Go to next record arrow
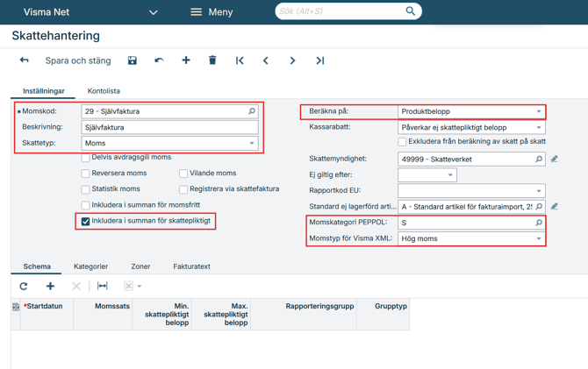 pos(292,60)
